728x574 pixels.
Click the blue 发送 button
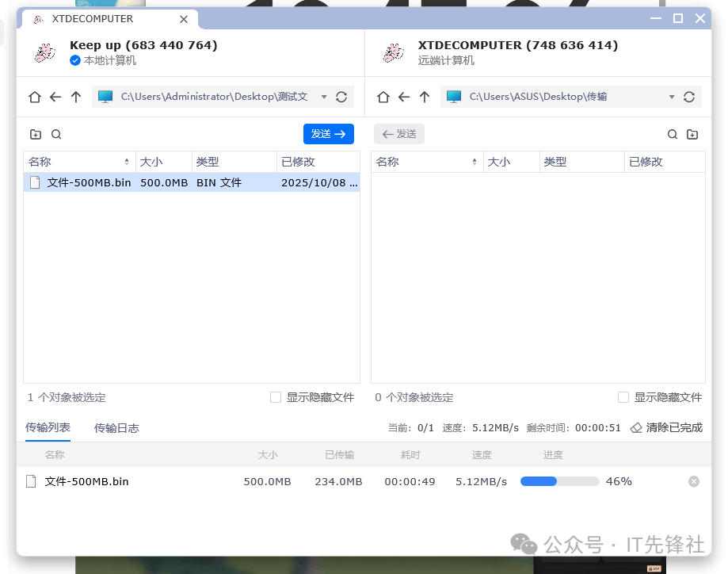tap(328, 134)
